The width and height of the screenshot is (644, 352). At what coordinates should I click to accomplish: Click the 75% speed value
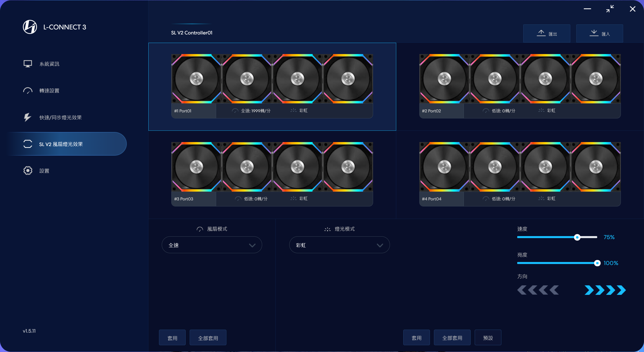609,237
